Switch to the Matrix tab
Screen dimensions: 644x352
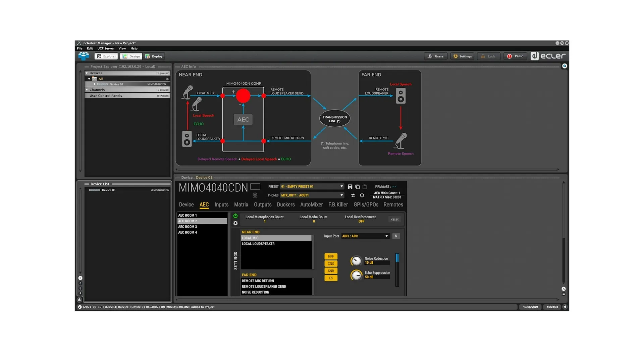click(241, 205)
